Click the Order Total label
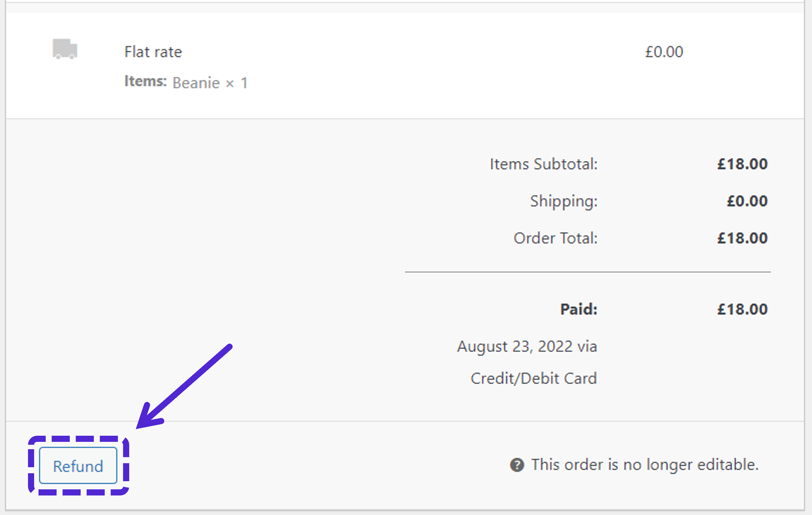Image resolution: width=812 pixels, height=515 pixels. coord(555,238)
